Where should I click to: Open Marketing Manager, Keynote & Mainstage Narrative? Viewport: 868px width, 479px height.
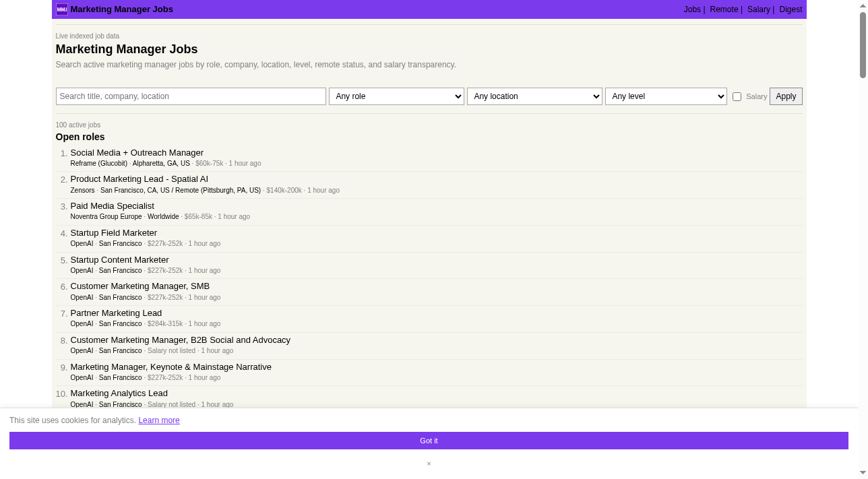pyautogui.click(x=170, y=367)
